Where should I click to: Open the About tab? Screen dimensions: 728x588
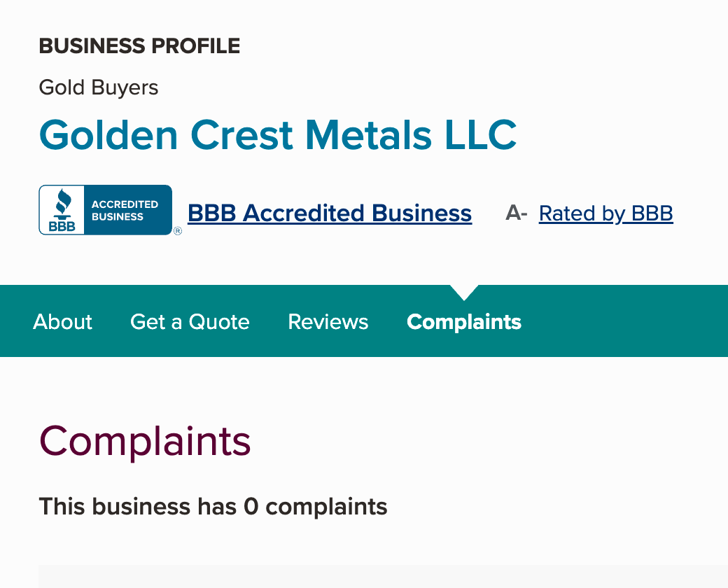[x=62, y=322]
